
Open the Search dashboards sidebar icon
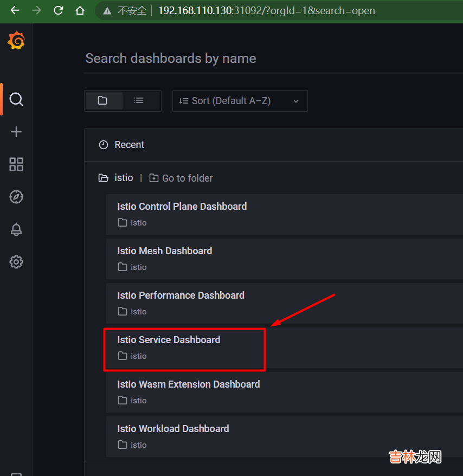tap(16, 99)
